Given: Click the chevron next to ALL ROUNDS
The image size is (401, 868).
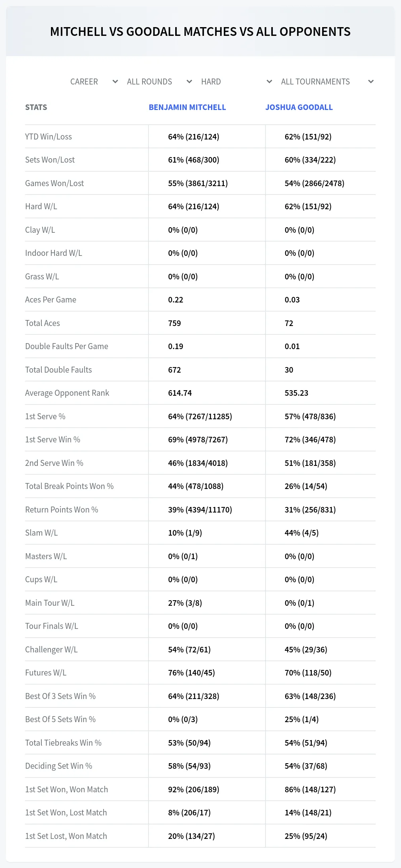Looking at the screenshot, I should coord(189,82).
